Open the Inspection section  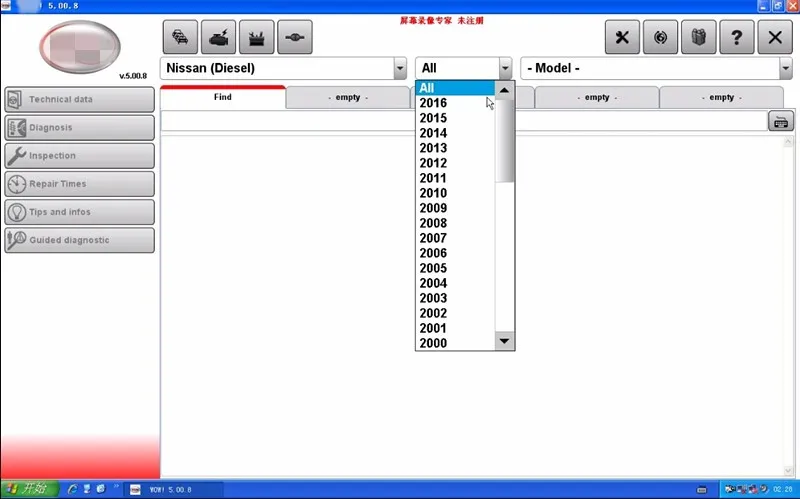[80, 156]
